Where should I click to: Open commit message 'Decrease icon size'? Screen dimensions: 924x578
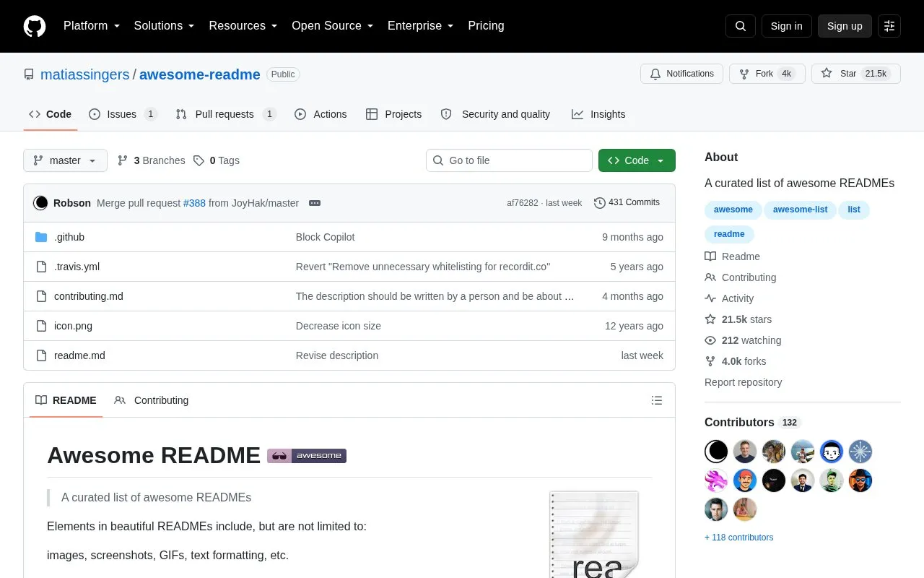pos(339,326)
